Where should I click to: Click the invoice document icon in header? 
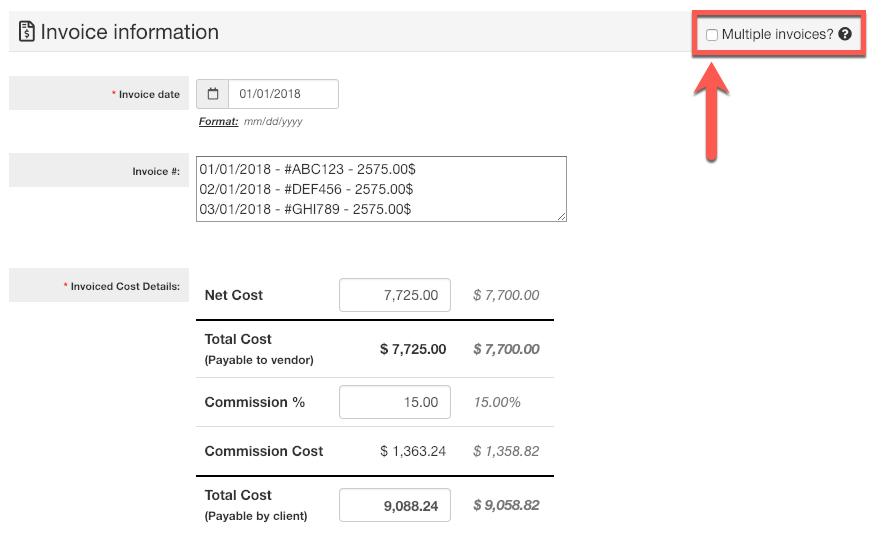26,33
